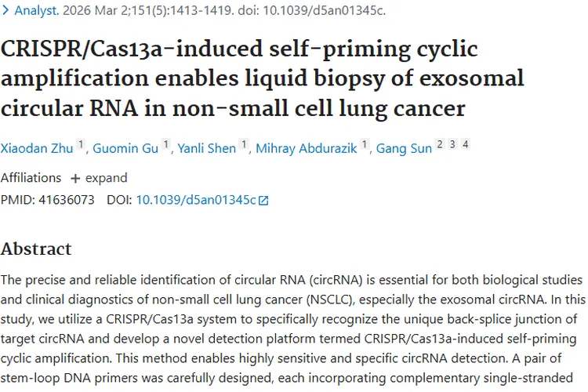The image size is (588, 392).
Task: Click affiliation superscript 1 after Mihray Abdurazik
Action: (x=365, y=145)
